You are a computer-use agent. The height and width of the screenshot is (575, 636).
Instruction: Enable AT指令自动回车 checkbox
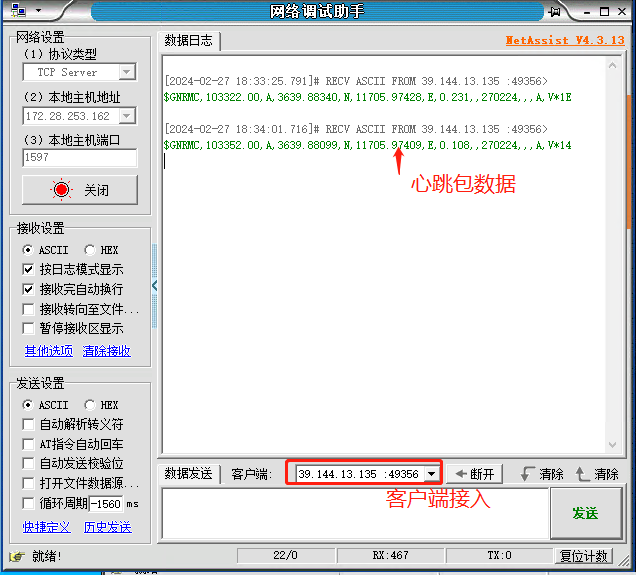pyautogui.click(x=28, y=444)
